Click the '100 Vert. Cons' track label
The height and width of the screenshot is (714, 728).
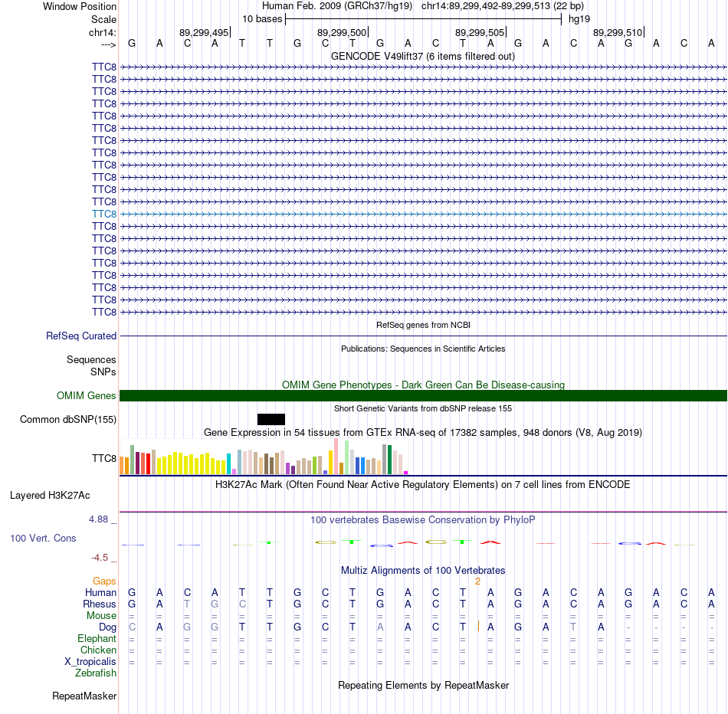click(x=43, y=538)
